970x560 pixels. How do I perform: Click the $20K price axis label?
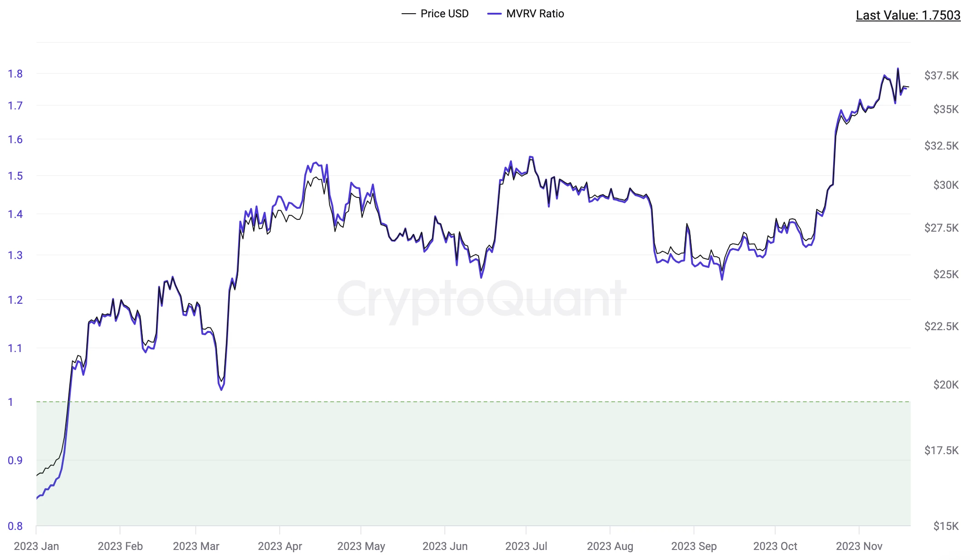coord(946,385)
